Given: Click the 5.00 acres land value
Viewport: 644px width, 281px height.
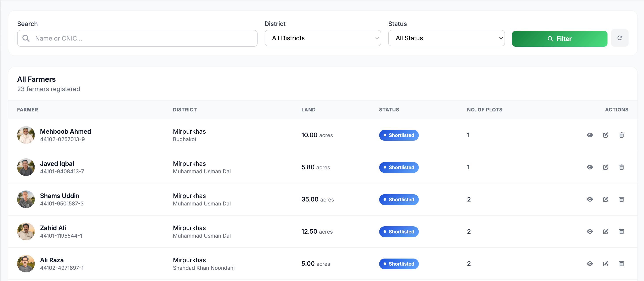Looking at the screenshot, I should tap(315, 264).
